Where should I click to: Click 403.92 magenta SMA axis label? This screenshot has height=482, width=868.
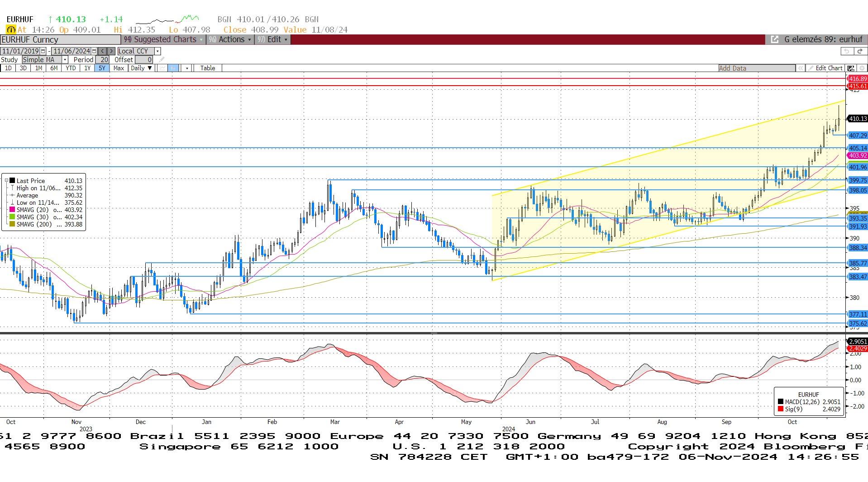pos(857,155)
